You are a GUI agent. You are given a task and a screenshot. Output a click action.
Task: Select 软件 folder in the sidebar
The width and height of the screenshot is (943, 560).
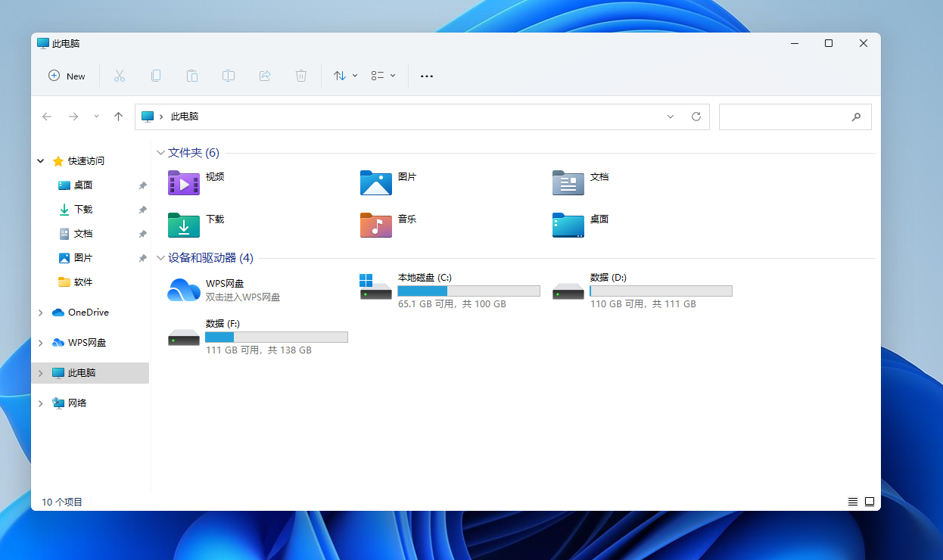(x=83, y=282)
